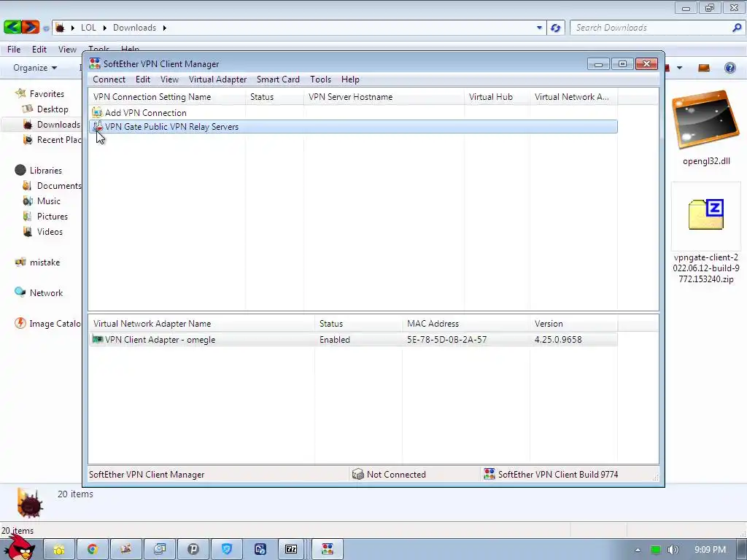Image resolution: width=747 pixels, height=560 pixels.
Task: Select the VPN Client Adapter - omegle icon
Action: [x=97, y=340]
